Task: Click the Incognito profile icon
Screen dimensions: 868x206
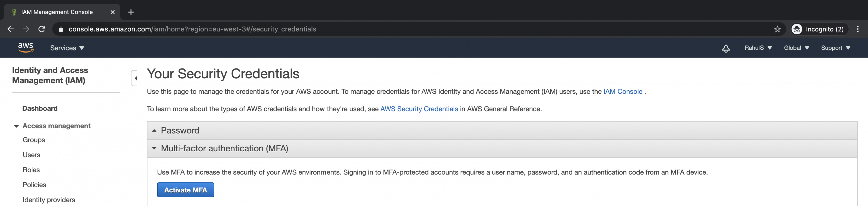Action: point(796,29)
